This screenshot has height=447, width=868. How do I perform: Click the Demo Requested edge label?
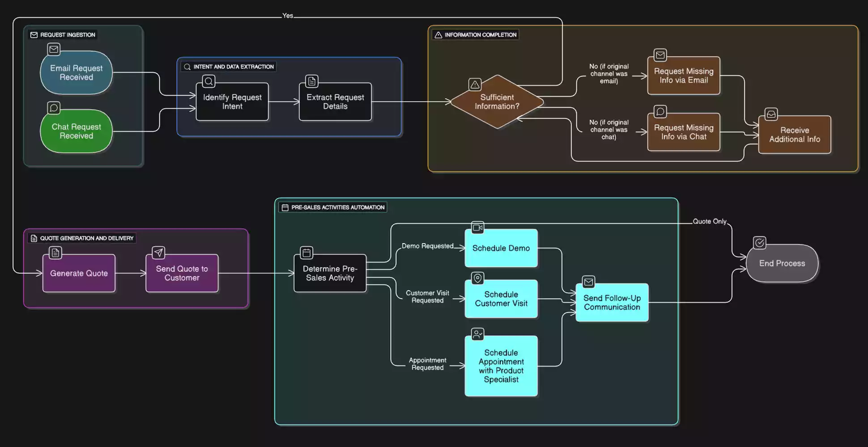427,246
